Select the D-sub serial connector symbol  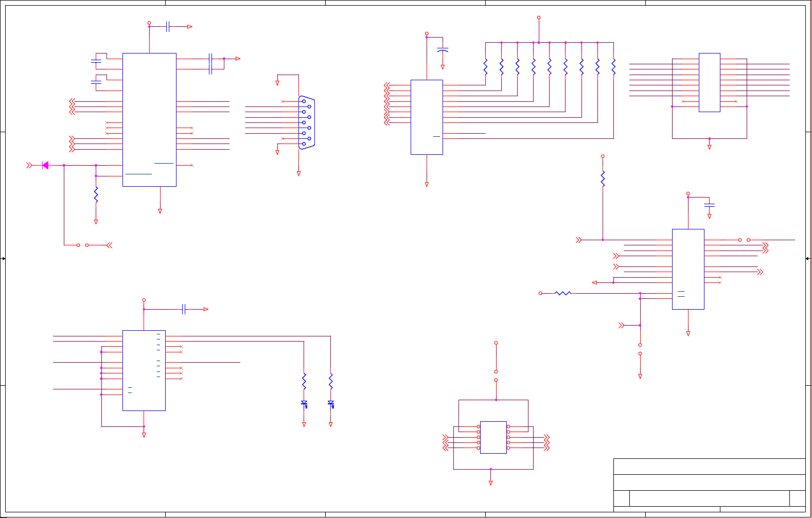(x=307, y=122)
